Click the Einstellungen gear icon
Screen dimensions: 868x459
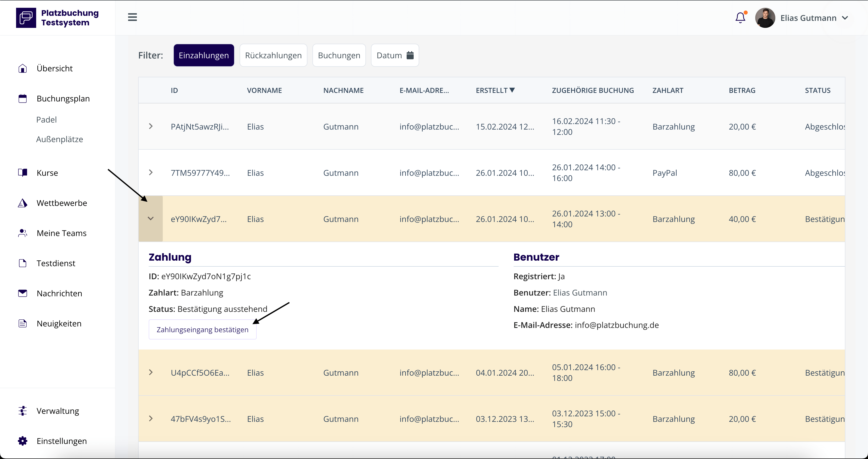(x=23, y=441)
